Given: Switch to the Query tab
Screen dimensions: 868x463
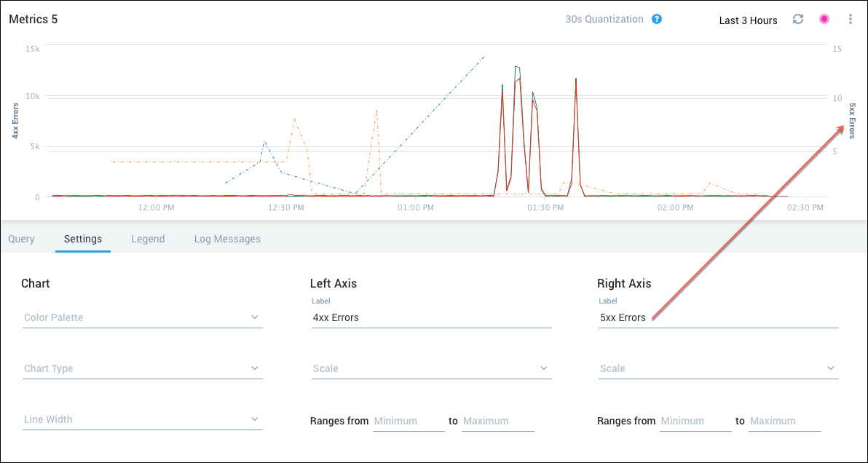Looking at the screenshot, I should click(21, 239).
